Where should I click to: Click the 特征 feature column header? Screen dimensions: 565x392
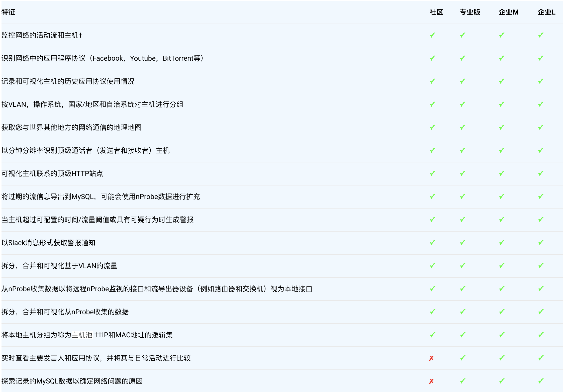coord(8,12)
